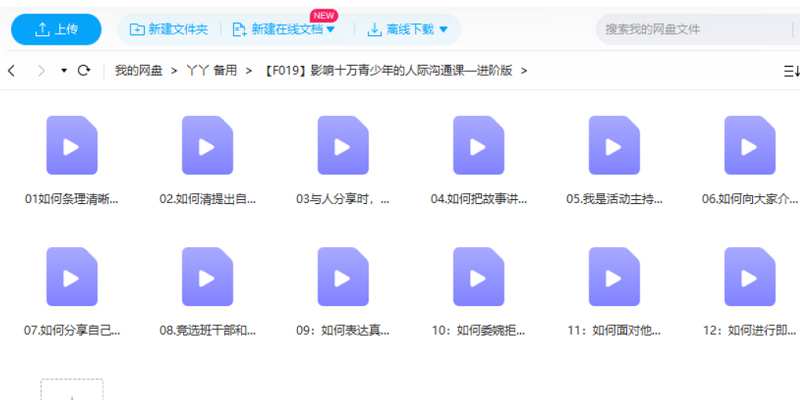Toggle the list sort view icon
Image resolution: width=800 pixels, height=400 pixels.
(790, 71)
